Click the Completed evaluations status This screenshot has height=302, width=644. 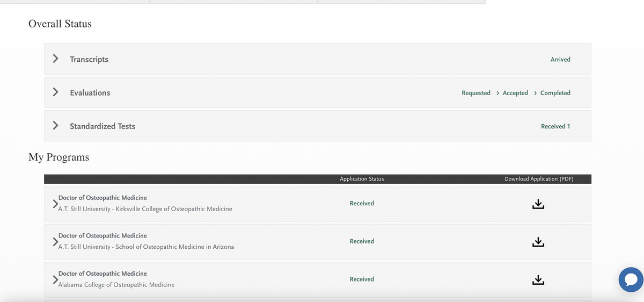(x=555, y=93)
